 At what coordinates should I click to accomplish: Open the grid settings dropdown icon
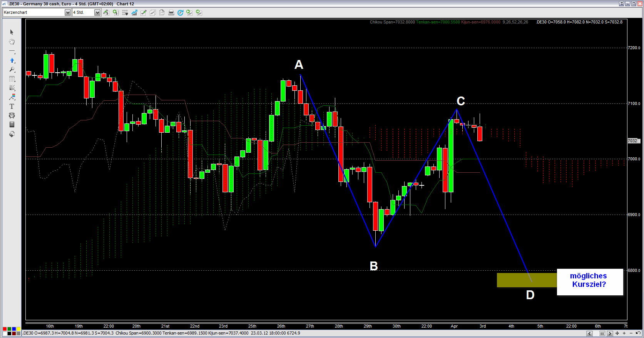(x=125, y=13)
